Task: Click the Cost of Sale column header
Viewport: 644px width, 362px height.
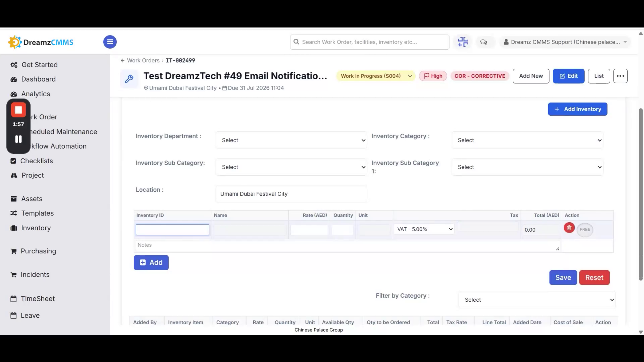Action: (x=568, y=322)
